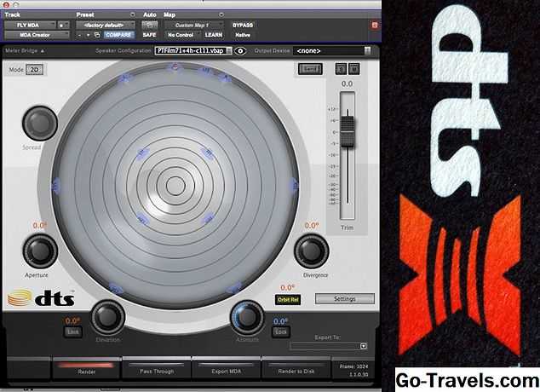Click the blue Azimuth knob
The width and height of the screenshot is (540, 392).
tap(247, 317)
